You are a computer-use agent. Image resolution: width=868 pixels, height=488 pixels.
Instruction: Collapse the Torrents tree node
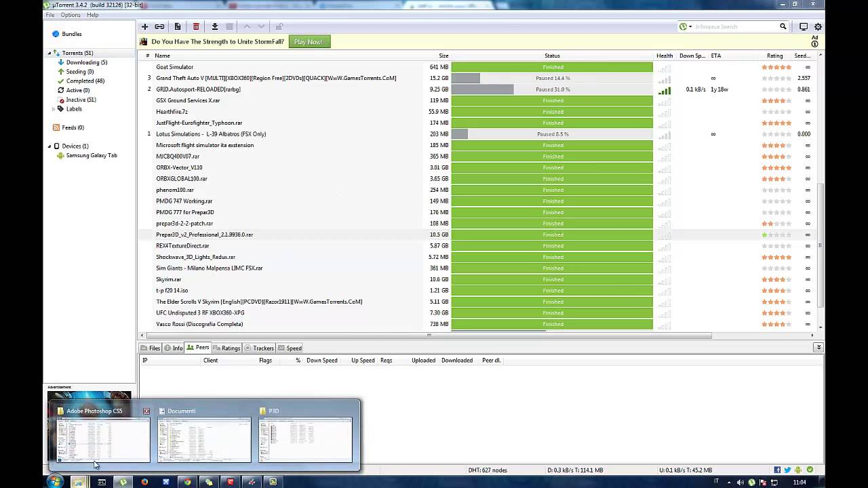point(50,53)
